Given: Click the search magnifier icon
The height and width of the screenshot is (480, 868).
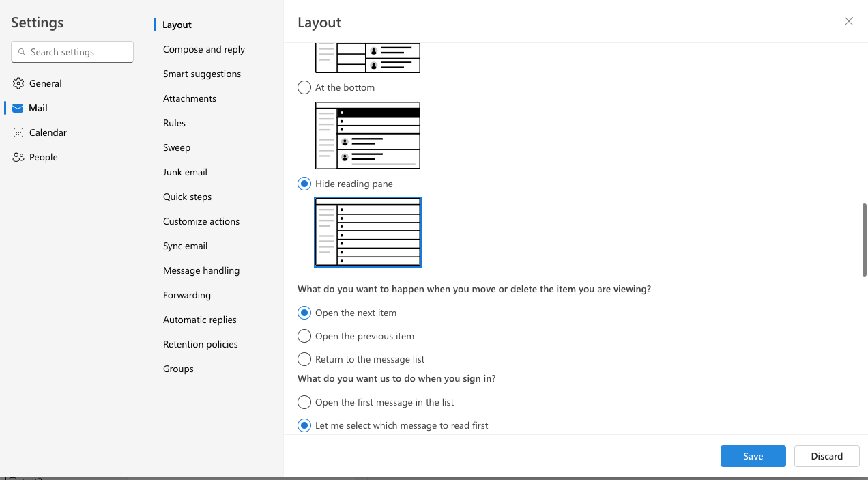Looking at the screenshot, I should pyautogui.click(x=22, y=52).
